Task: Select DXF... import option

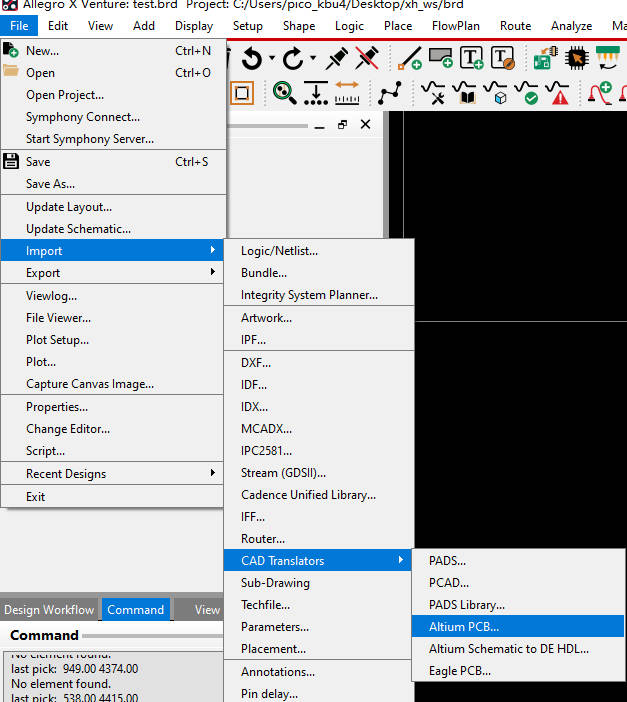Action: [319, 362]
